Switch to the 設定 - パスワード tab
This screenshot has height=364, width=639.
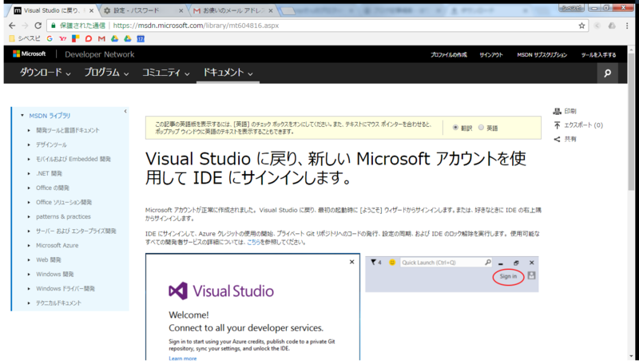coord(141,11)
